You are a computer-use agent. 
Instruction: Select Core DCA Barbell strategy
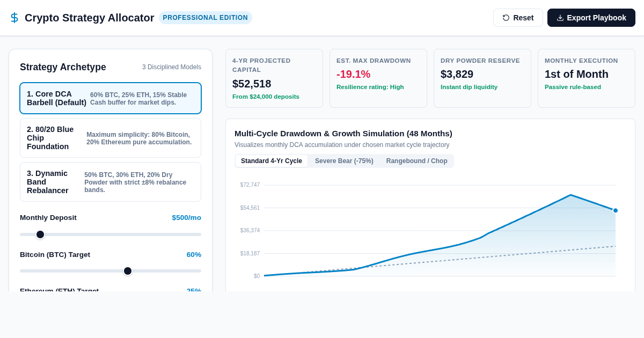click(x=111, y=98)
